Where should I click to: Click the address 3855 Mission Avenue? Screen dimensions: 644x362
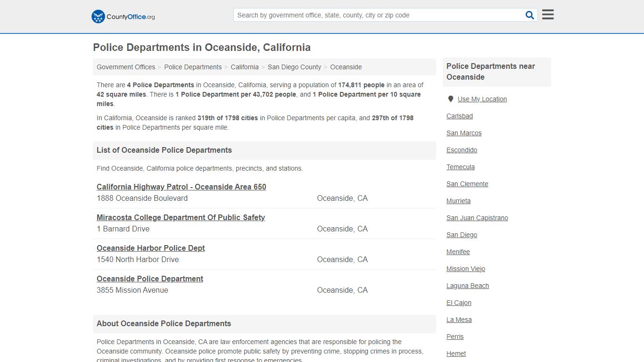(132, 290)
